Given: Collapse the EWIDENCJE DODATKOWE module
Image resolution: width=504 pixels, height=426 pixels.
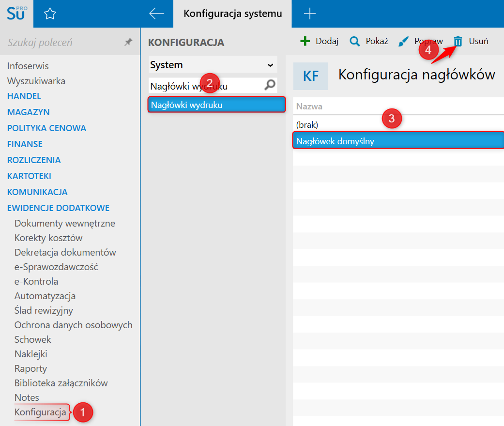Looking at the screenshot, I should tap(58, 208).
